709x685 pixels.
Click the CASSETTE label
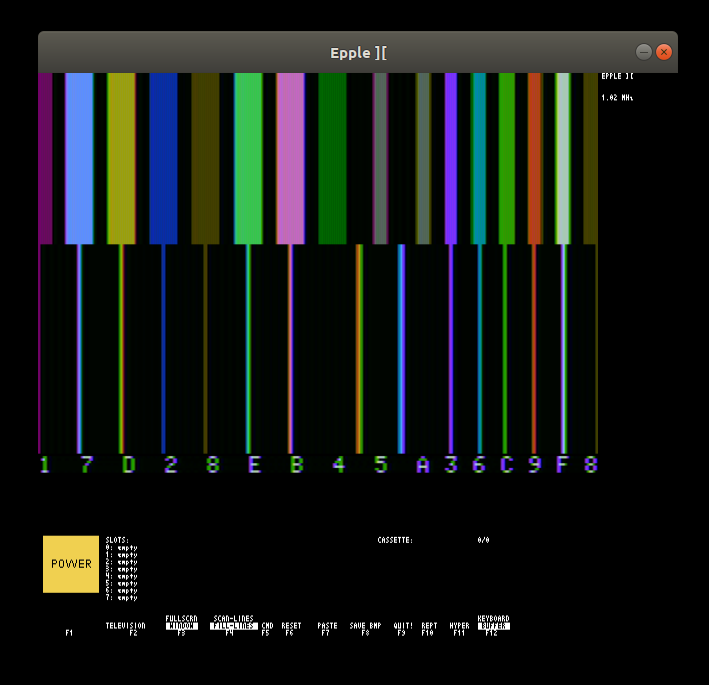395,540
